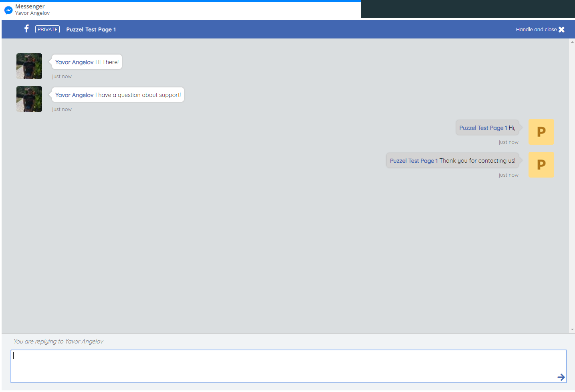Click scrollbar up arrow in the conversation
The image size is (575, 392).
(572, 42)
